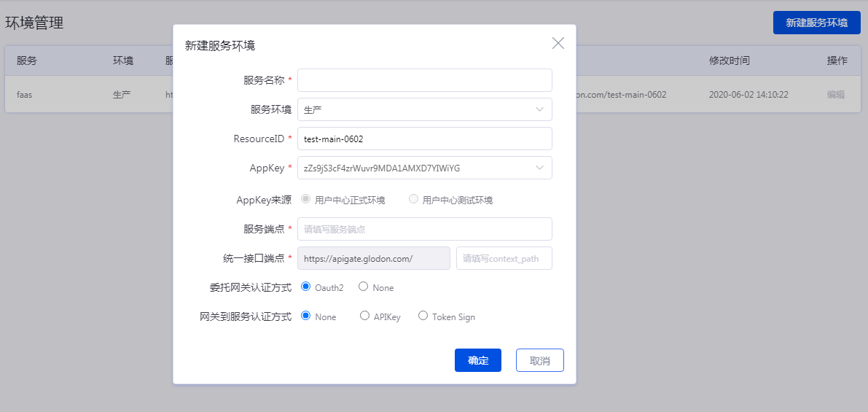Open the 服务环境 dropdown showing 生产
This screenshot has width=868, height=412.
pos(424,109)
